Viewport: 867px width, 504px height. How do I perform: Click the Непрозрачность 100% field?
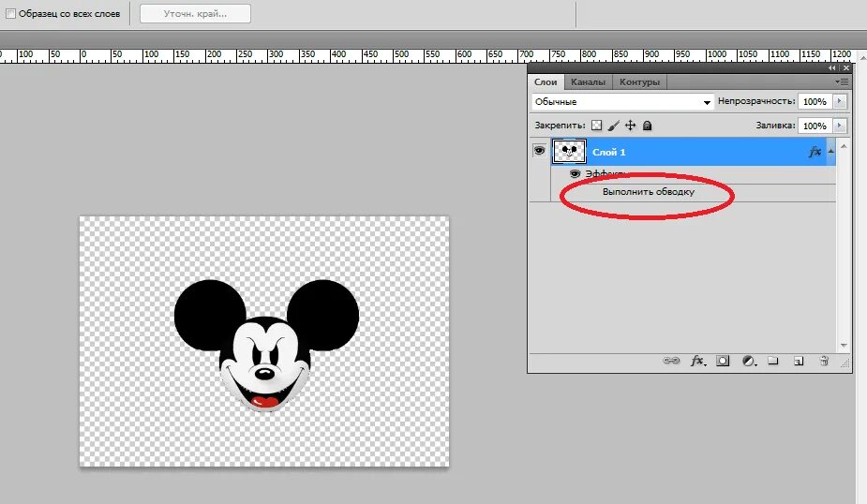click(815, 102)
